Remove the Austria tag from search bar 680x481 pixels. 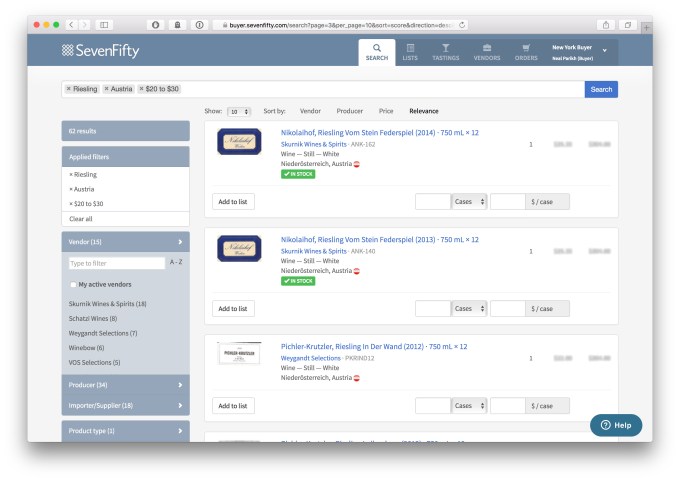[106, 88]
